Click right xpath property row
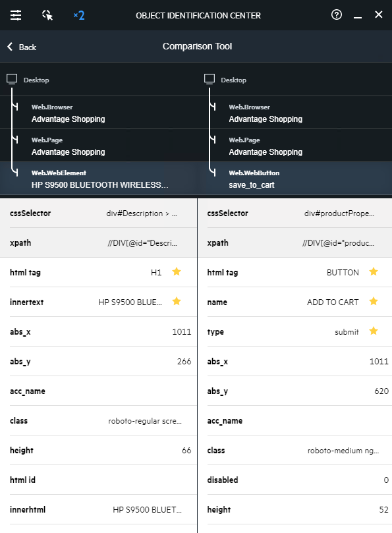Screen dimensions: 392x533 click(x=294, y=242)
